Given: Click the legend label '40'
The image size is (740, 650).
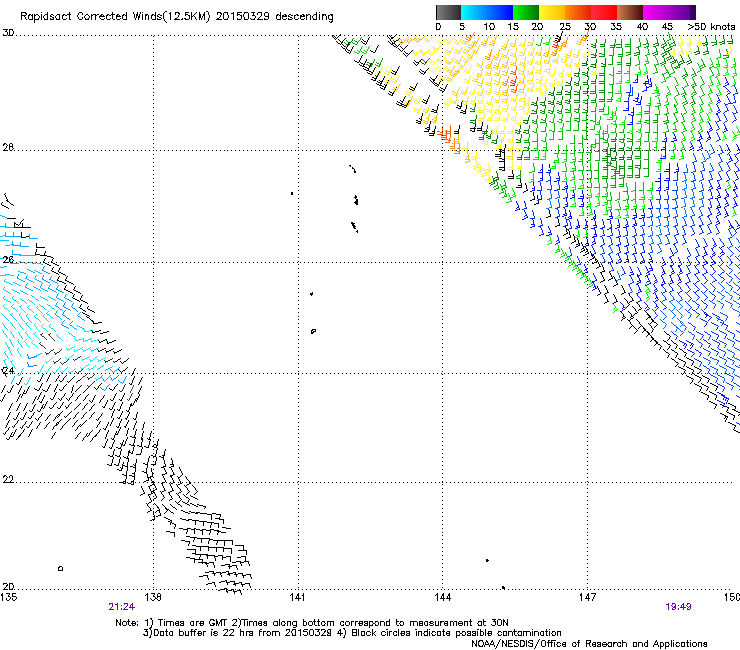Looking at the screenshot, I should (642, 27).
